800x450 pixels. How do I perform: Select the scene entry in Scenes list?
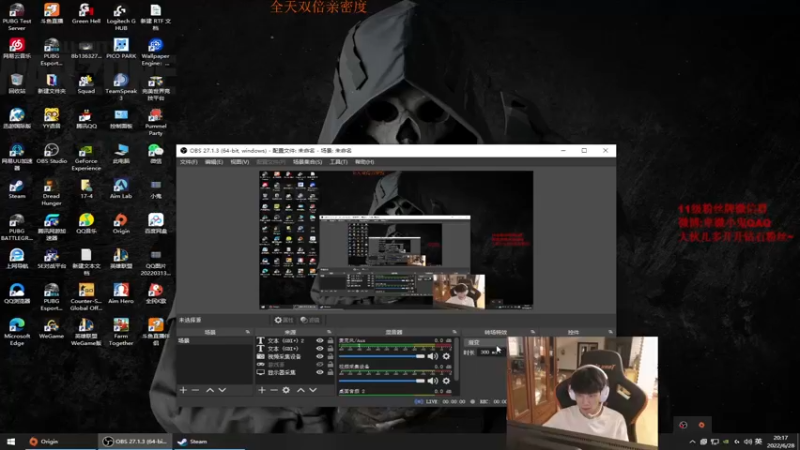[214, 340]
